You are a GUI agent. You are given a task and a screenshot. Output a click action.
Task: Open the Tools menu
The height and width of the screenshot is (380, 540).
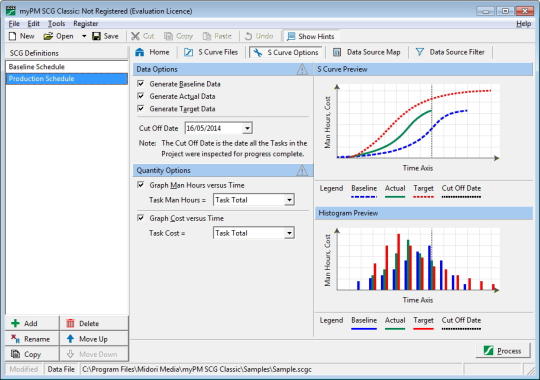tap(56, 24)
